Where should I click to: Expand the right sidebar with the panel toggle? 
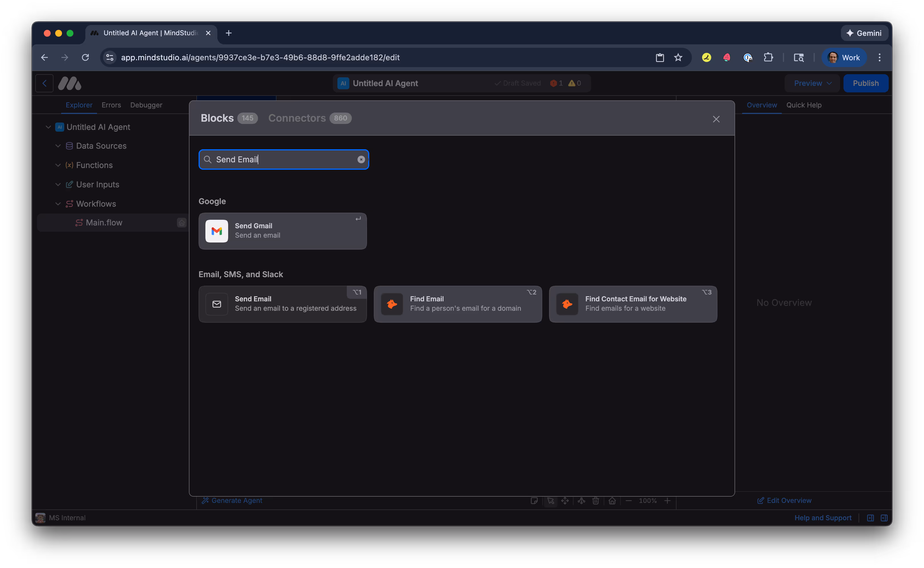[x=884, y=518]
